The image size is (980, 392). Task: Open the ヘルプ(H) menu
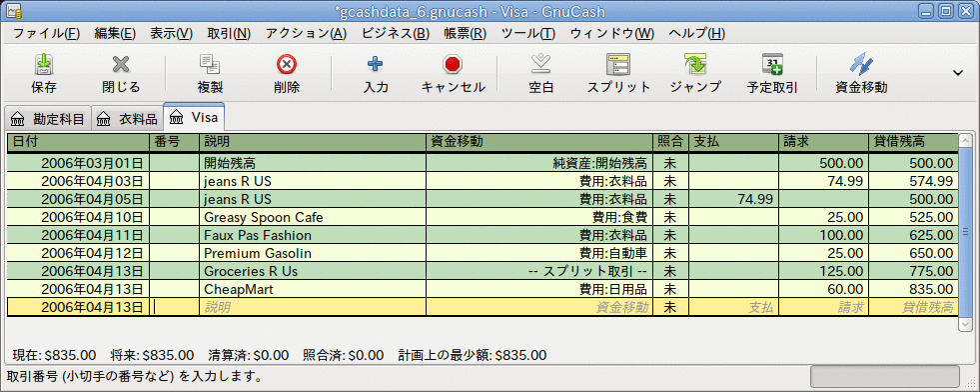[x=697, y=34]
